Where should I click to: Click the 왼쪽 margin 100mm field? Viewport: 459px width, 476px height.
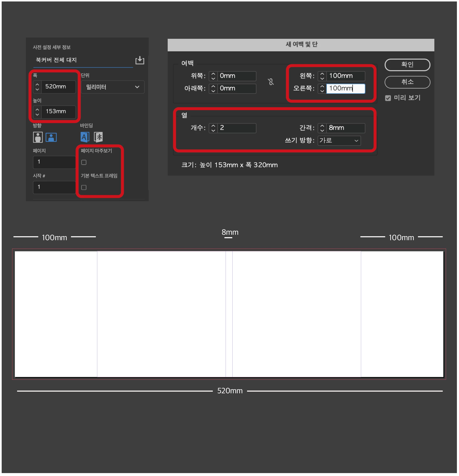[345, 76]
